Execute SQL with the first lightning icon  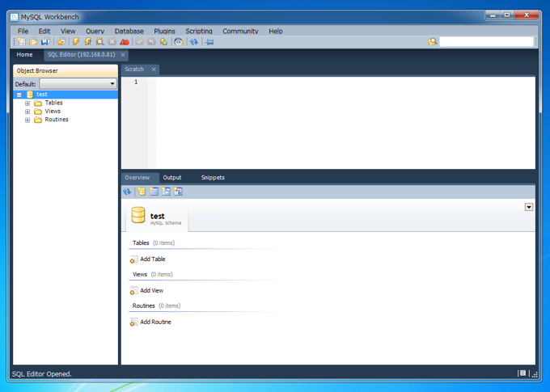(76, 42)
